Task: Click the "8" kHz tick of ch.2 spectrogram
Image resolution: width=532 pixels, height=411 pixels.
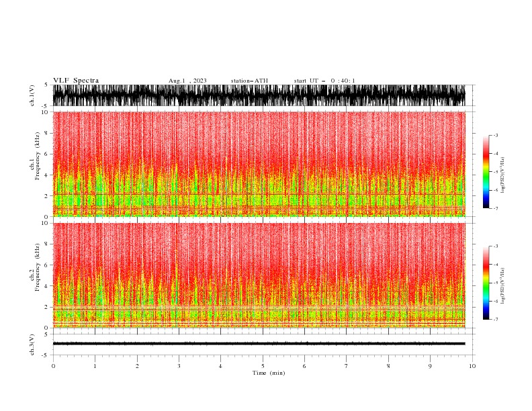Action: click(46, 244)
